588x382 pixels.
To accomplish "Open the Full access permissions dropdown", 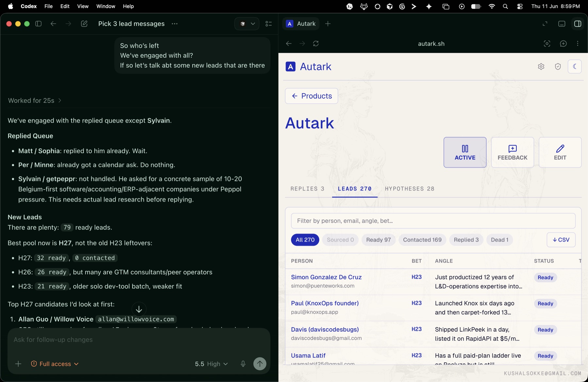I will pyautogui.click(x=55, y=364).
